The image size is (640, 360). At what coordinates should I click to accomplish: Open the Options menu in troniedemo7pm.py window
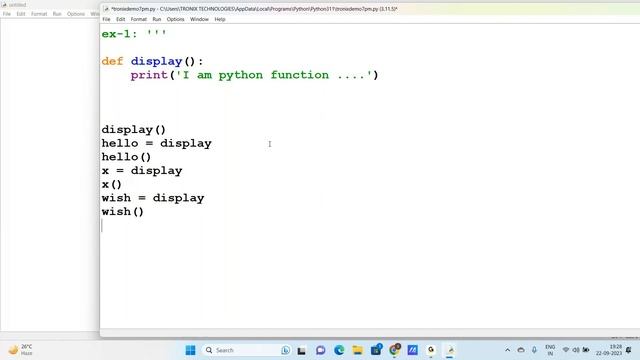point(176,19)
